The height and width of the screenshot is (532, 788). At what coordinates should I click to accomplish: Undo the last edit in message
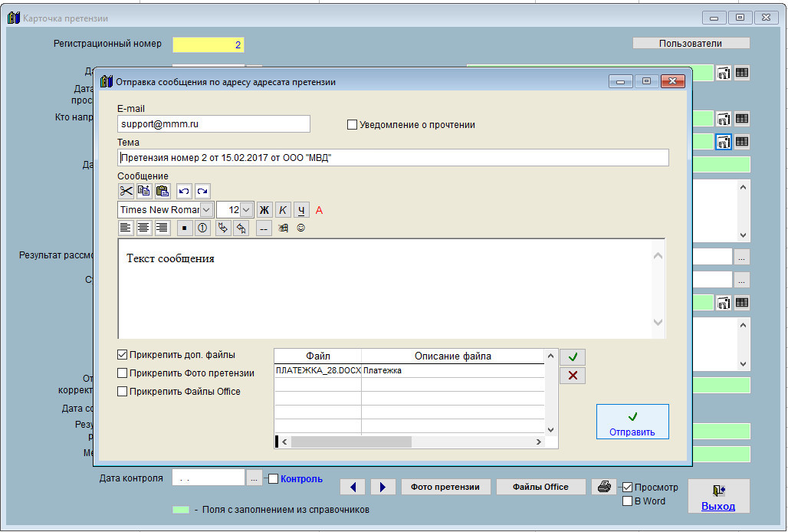point(184,192)
